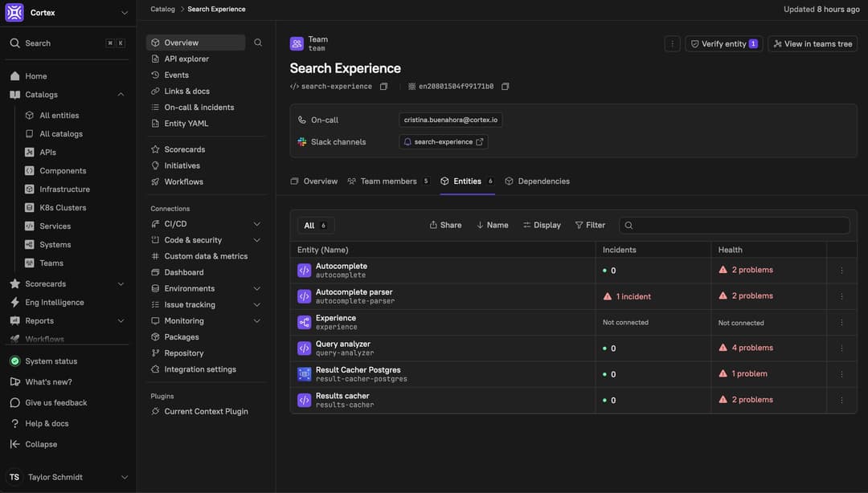Select the Scorecards star icon in entity sidebar
Image resolution: width=868 pixels, height=493 pixels.
tap(154, 148)
